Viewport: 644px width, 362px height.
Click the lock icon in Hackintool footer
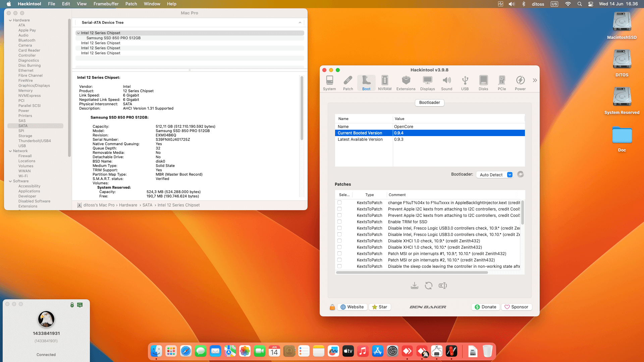(x=332, y=307)
